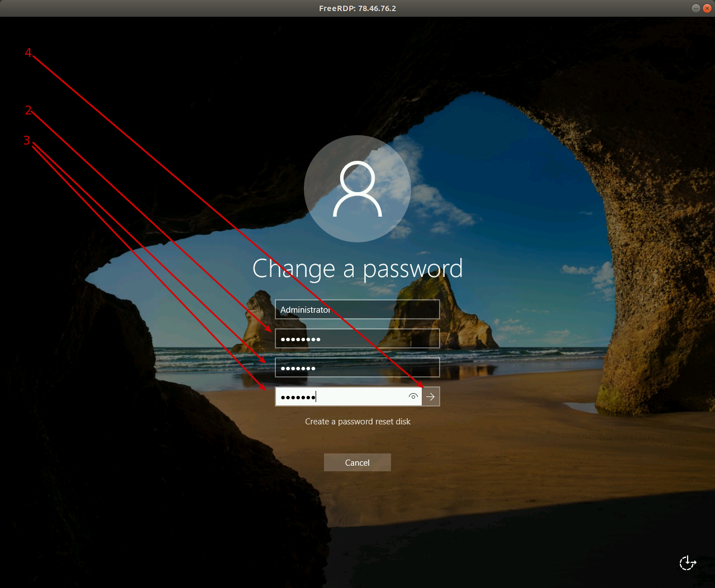Screen dimensions: 715x588
Task: Open Create a password reset disk link
Action: pos(357,422)
